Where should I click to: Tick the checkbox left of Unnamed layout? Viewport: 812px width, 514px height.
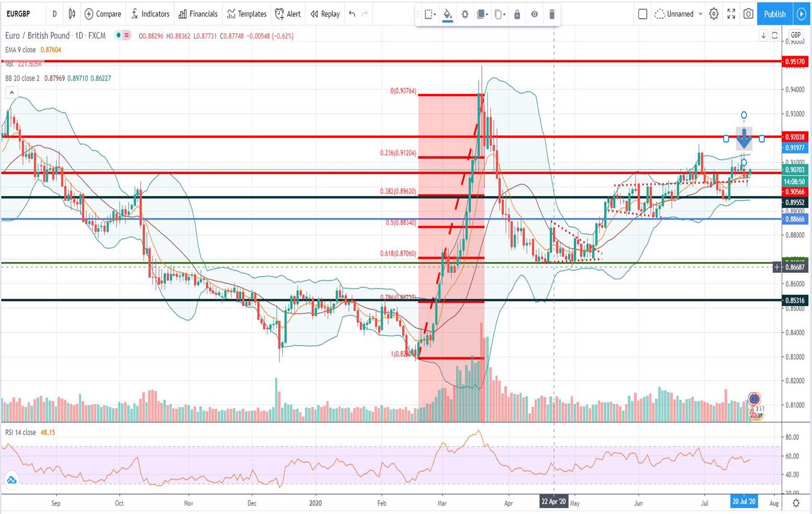pos(643,14)
